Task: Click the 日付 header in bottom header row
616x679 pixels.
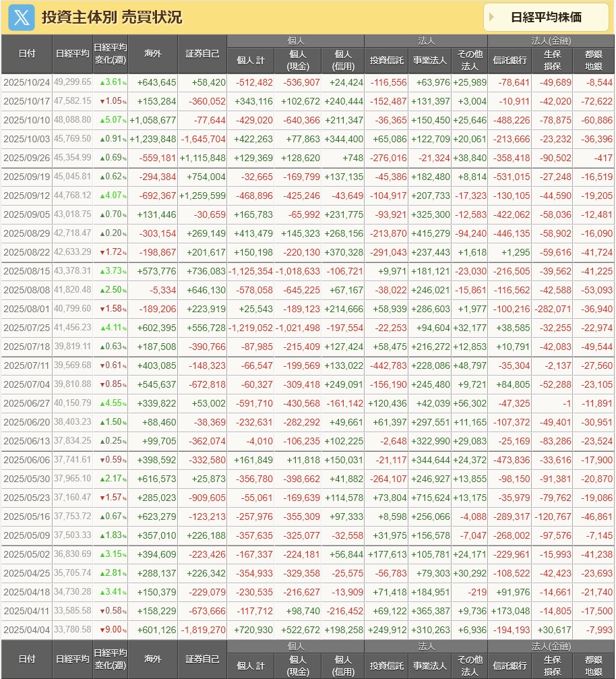Action: (x=27, y=659)
